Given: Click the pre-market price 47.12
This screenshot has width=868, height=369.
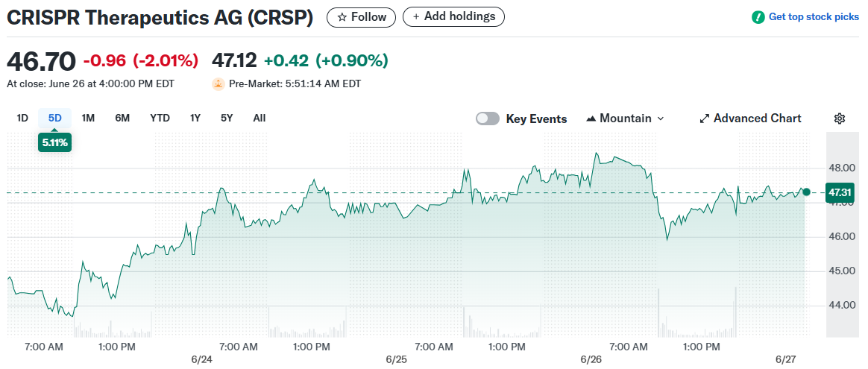Looking at the screenshot, I should (235, 61).
